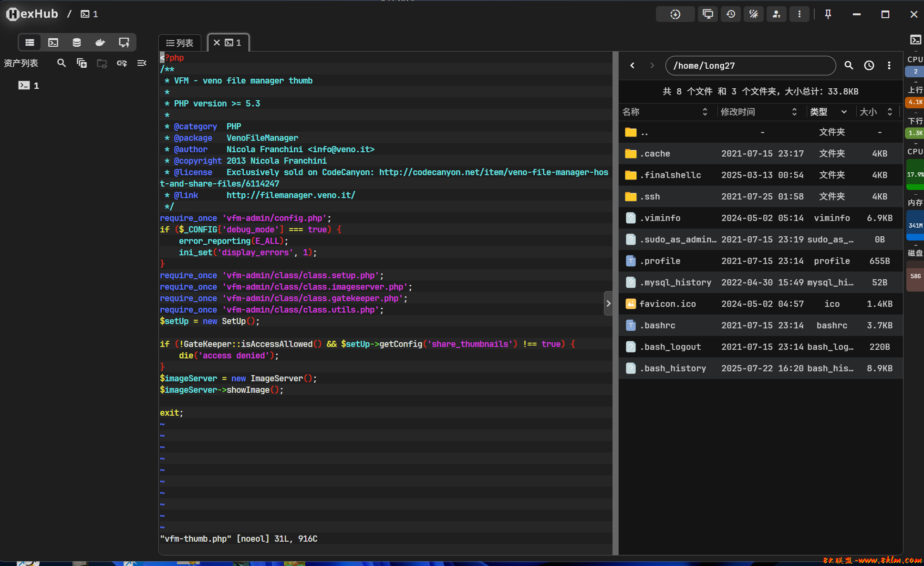Search assets with the magnifier icon
Image resolution: width=924 pixels, height=566 pixels.
click(x=62, y=63)
